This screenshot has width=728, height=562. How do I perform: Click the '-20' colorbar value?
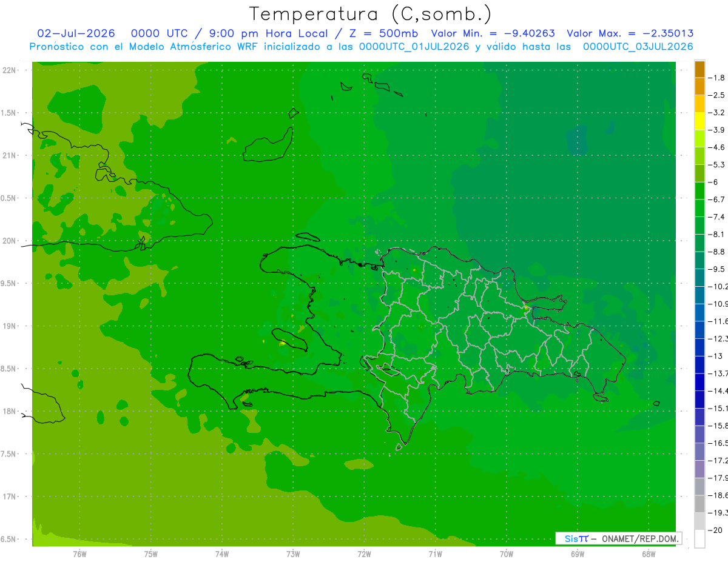coord(716,530)
